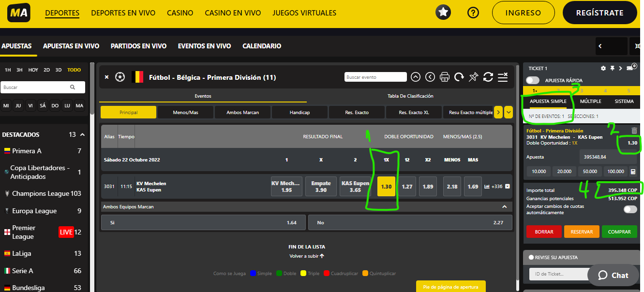Collapse the Destacados section
Viewport: 644px width, 292px height.
(82, 134)
